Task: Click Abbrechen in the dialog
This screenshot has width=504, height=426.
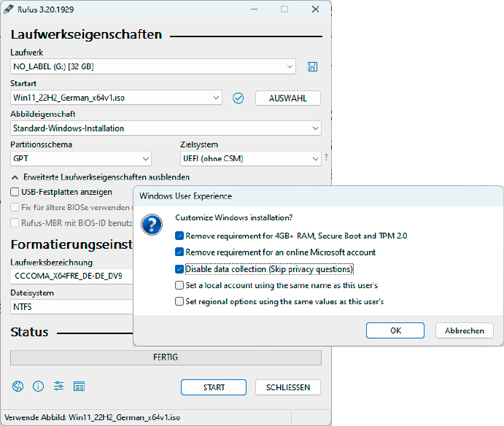Action: pos(465,330)
